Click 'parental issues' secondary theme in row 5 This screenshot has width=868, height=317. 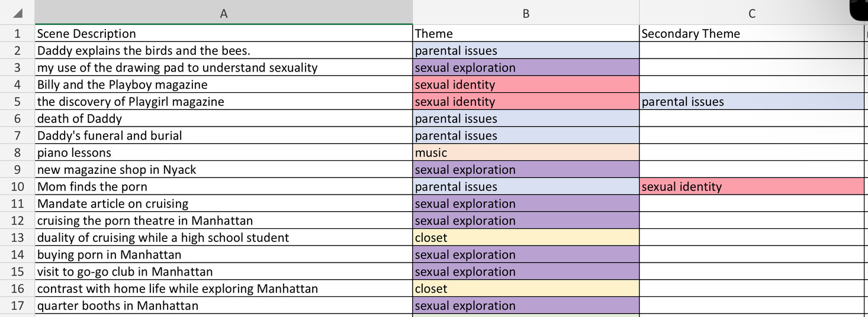point(752,102)
